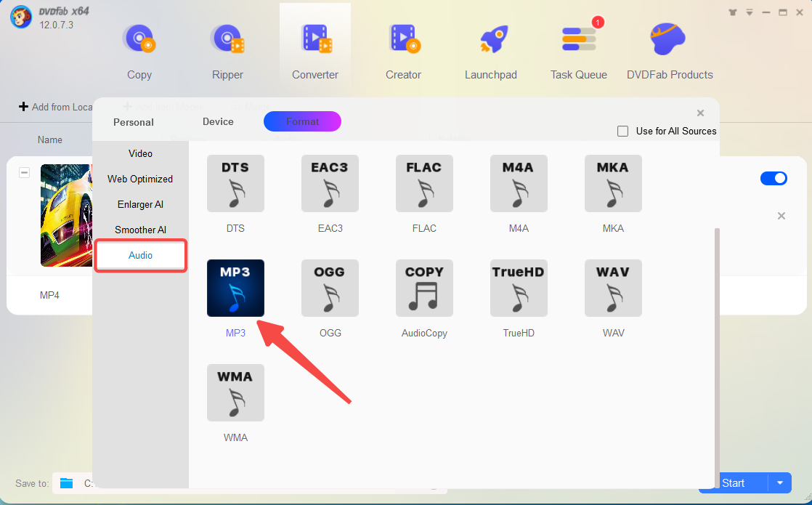Expand the Save to folder selector
812x505 pixels.
pyautogui.click(x=66, y=482)
